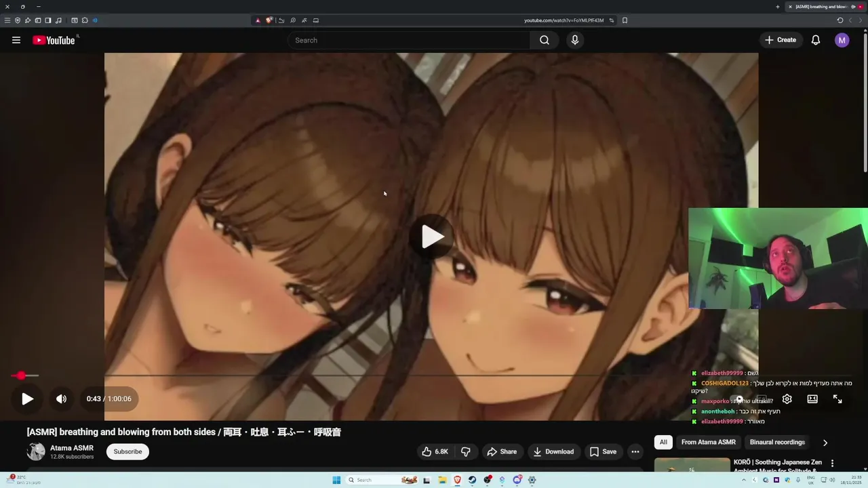Image resolution: width=868 pixels, height=488 pixels.
Task: Mute the video volume speaker icon
Action: click(x=61, y=399)
